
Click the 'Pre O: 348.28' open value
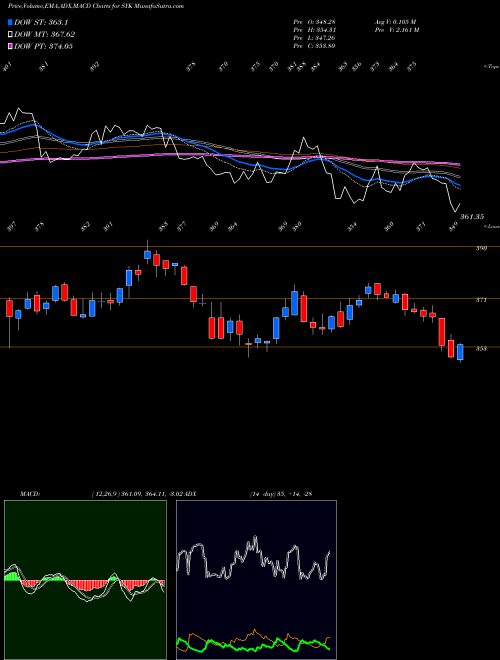point(314,22)
